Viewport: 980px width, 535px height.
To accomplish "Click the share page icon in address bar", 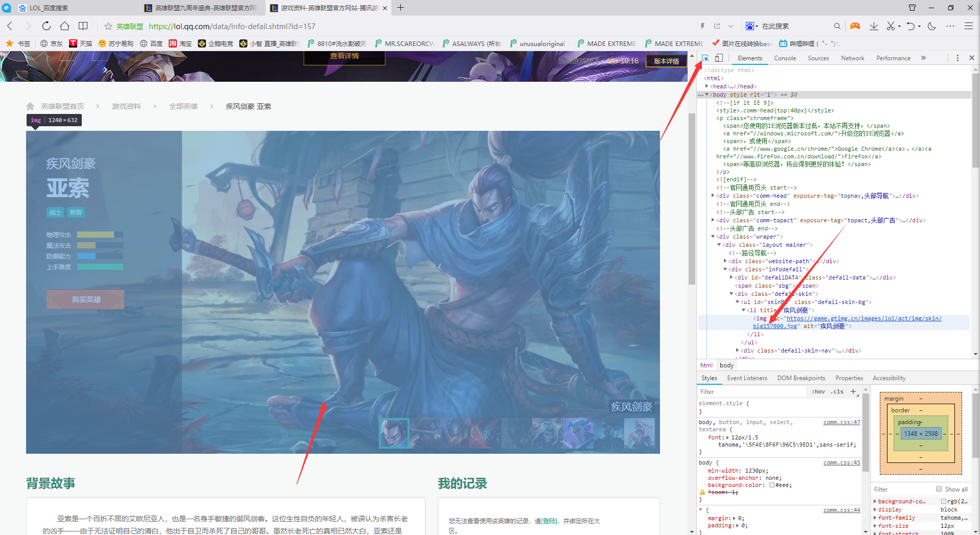I will [717, 26].
